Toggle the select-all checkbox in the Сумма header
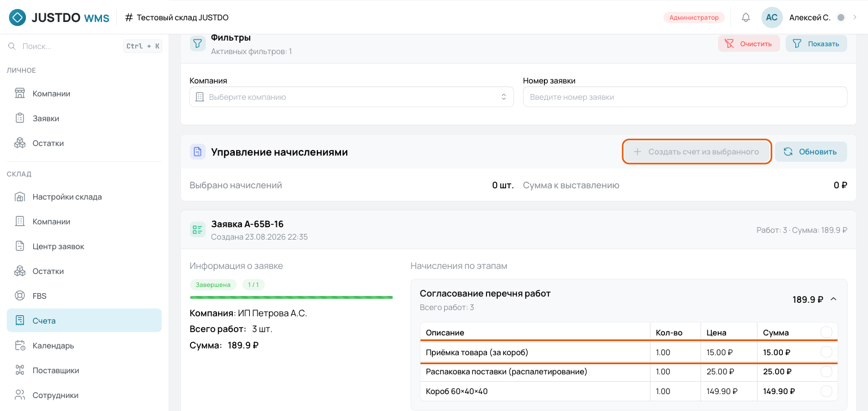The image size is (868, 411). 826,332
